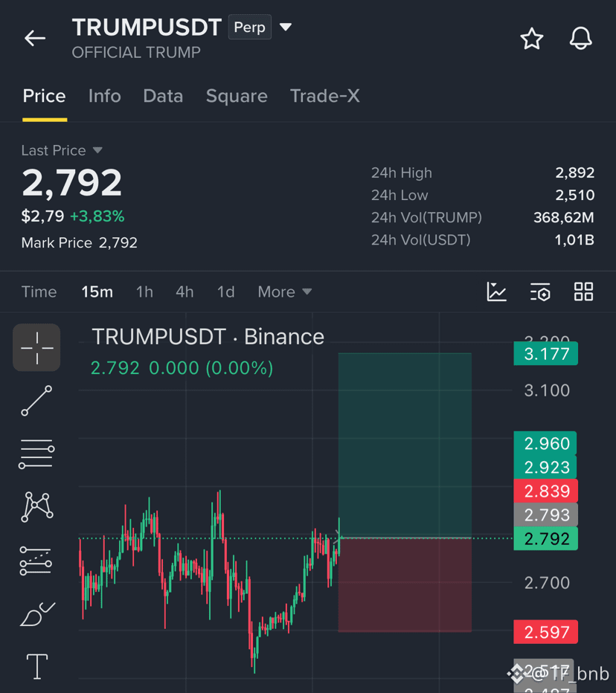Open the chart indicators line-graph icon
The height and width of the screenshot is (693, 616).
pos(497,291)
